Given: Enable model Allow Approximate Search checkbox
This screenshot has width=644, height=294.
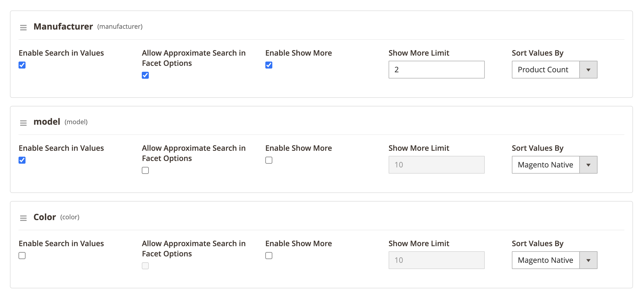Looking at the screenshot, I should tap(145, 170).
